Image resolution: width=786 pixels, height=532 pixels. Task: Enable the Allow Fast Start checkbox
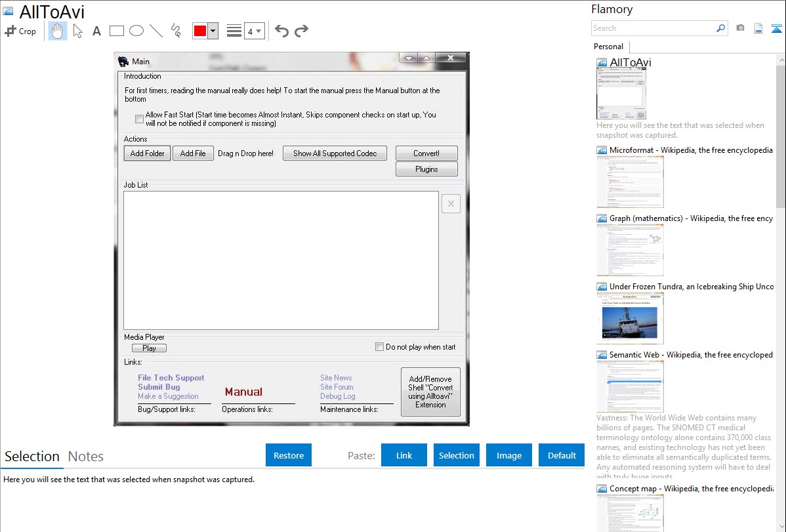tap(139, 119)
